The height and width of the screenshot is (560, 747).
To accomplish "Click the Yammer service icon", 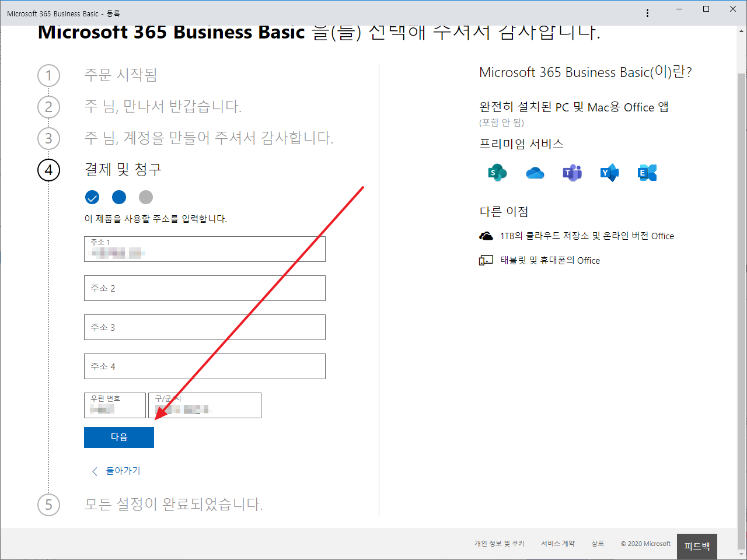I will click(x=609, y=173).
